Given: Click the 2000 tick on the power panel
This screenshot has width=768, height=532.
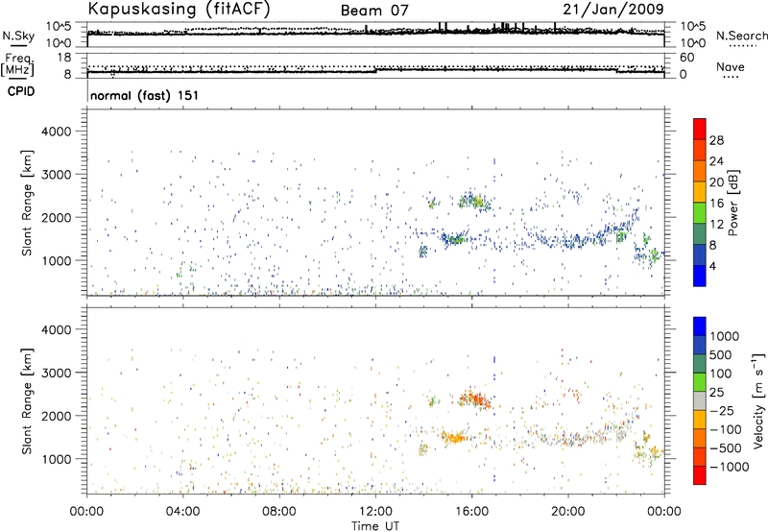Looking at the screenshot, I should (57, 217).
